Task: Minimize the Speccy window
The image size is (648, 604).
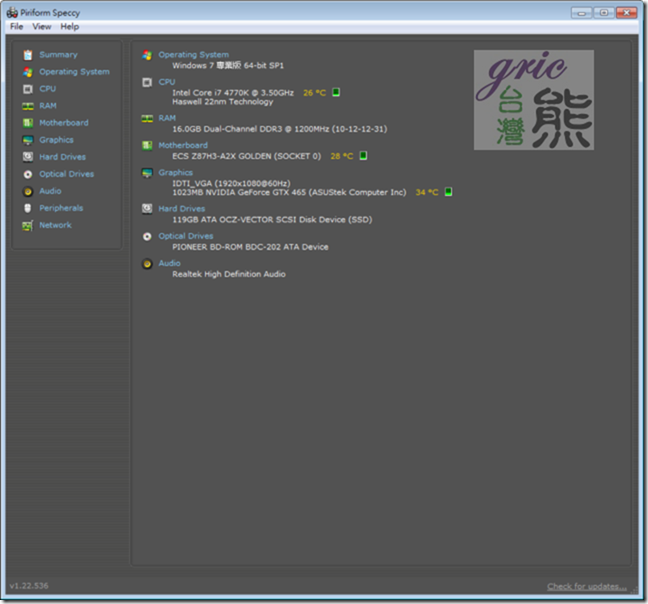Action: click(x=581, y=13)
